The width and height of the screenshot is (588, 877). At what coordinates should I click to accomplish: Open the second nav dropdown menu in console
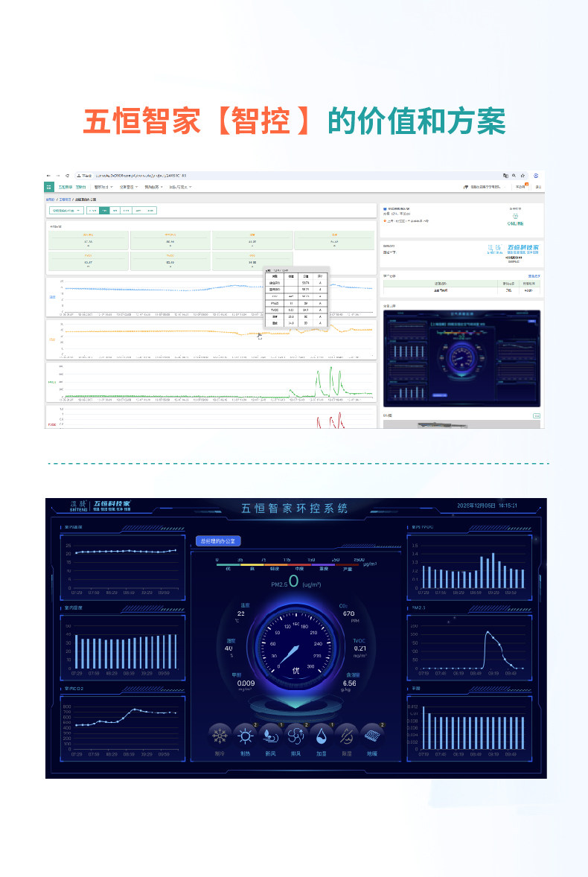coord(103,187)
